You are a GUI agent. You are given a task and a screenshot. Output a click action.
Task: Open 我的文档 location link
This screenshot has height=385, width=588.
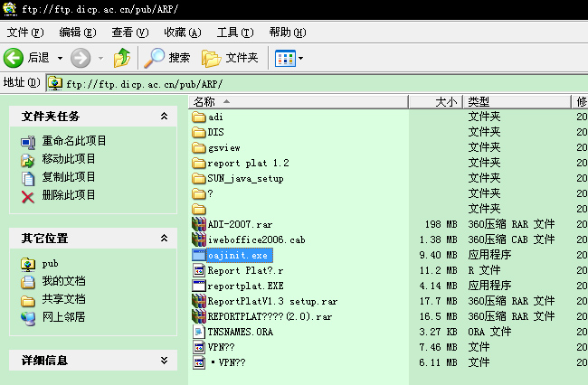(63, 281)
